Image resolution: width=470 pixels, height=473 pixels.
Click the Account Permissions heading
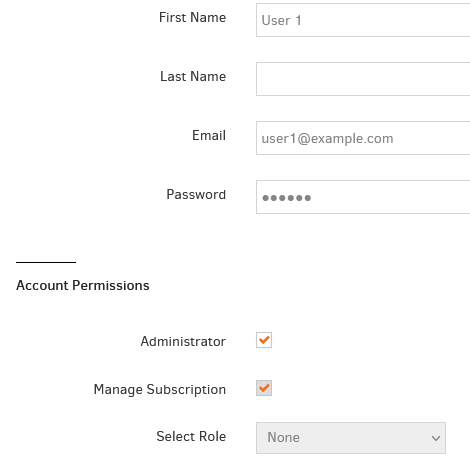tap(83, 285)
